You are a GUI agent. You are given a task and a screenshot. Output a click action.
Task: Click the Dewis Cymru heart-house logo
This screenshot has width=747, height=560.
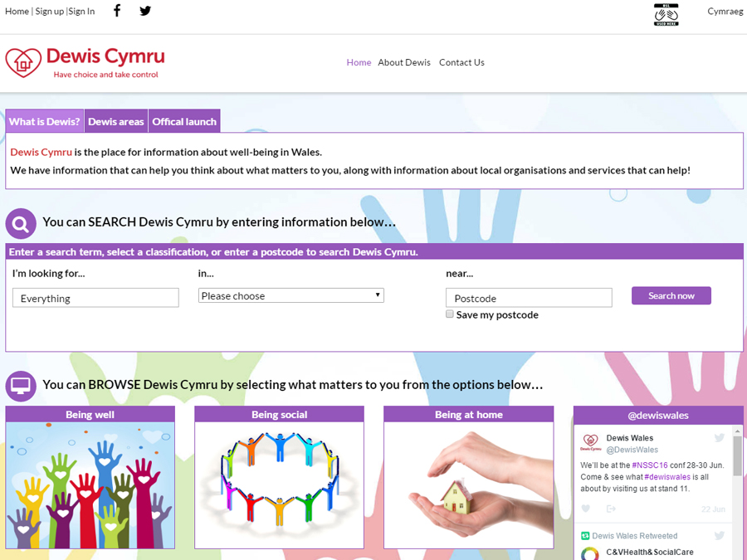point(23,62)
